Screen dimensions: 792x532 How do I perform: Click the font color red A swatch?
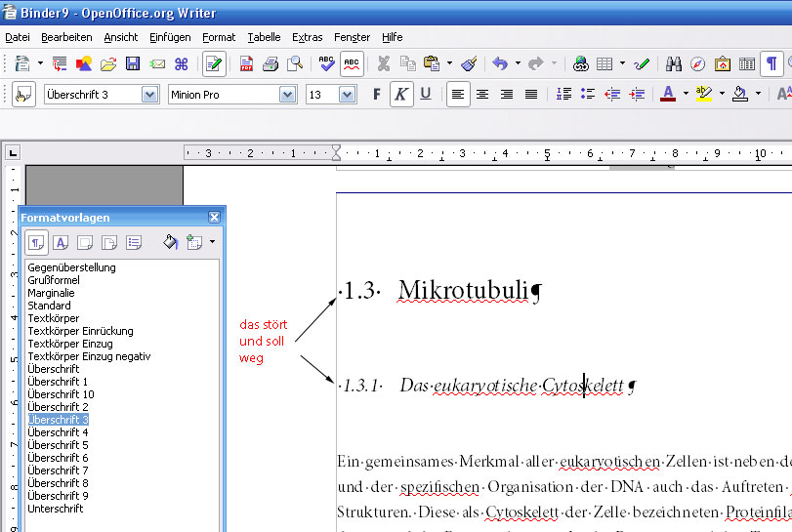(668, 95)
